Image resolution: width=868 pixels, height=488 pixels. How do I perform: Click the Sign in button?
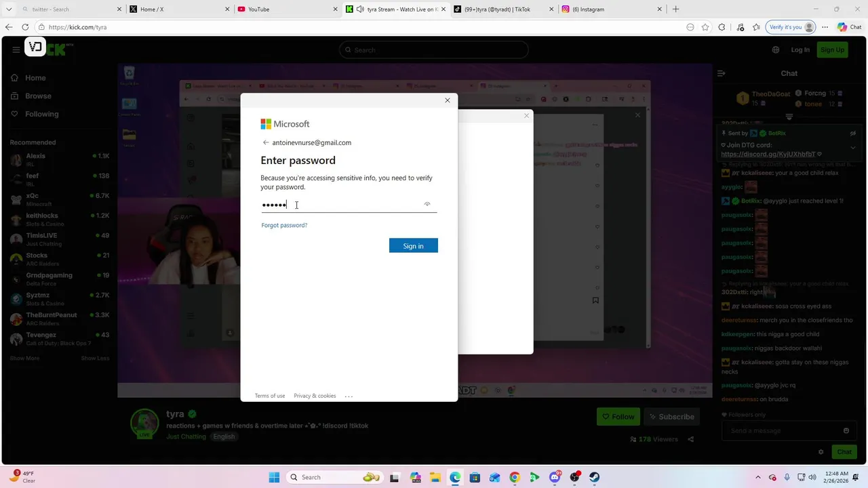point(413,245)
